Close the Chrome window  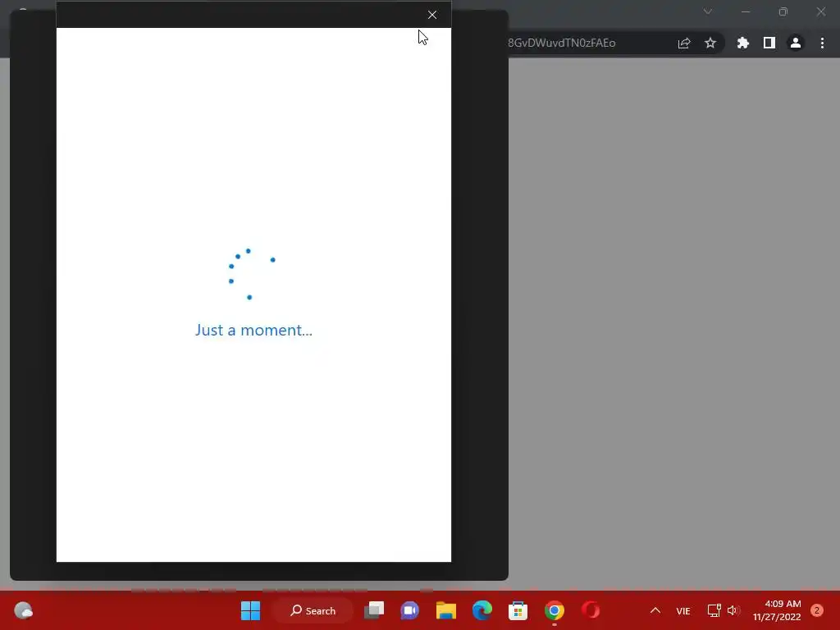pos(820,11)
